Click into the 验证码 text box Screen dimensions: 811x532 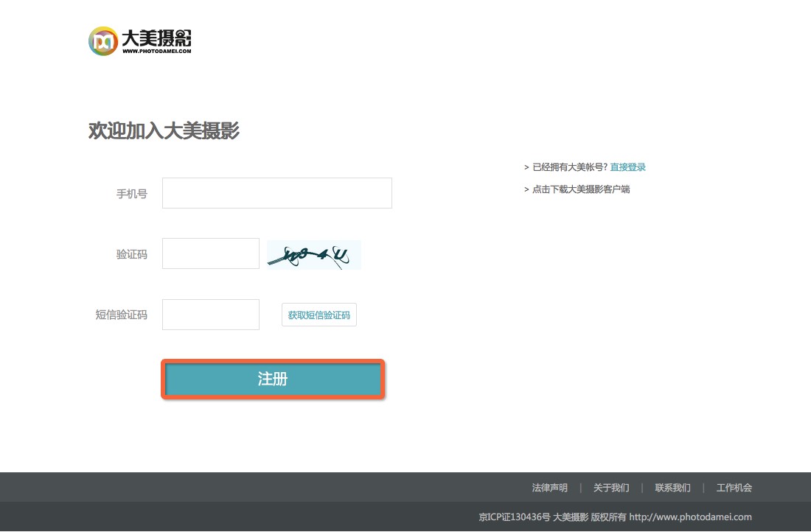tap(210, 253)
